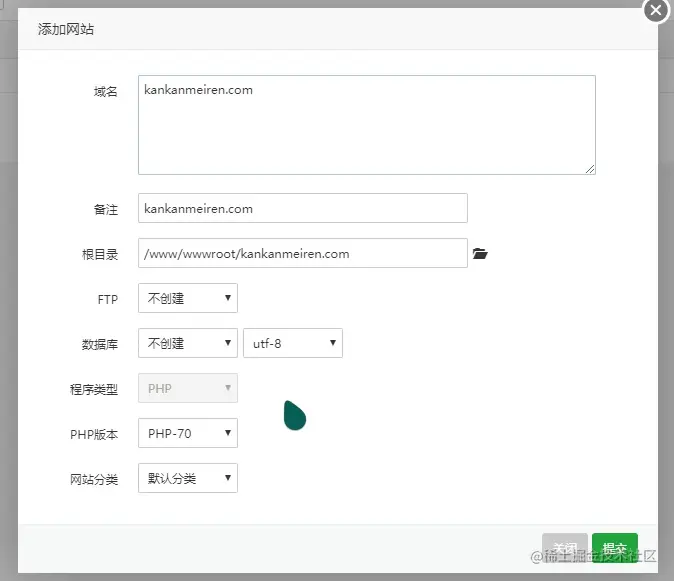The image size is (674, 581).
Task: Click the gray 关闭 close button
Action: coord(565,548)
